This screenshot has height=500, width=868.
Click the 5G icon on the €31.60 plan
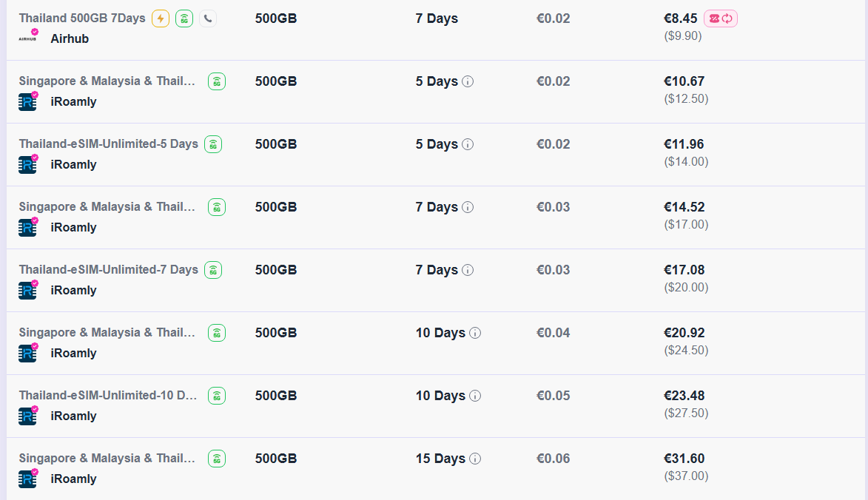[217, 459]
